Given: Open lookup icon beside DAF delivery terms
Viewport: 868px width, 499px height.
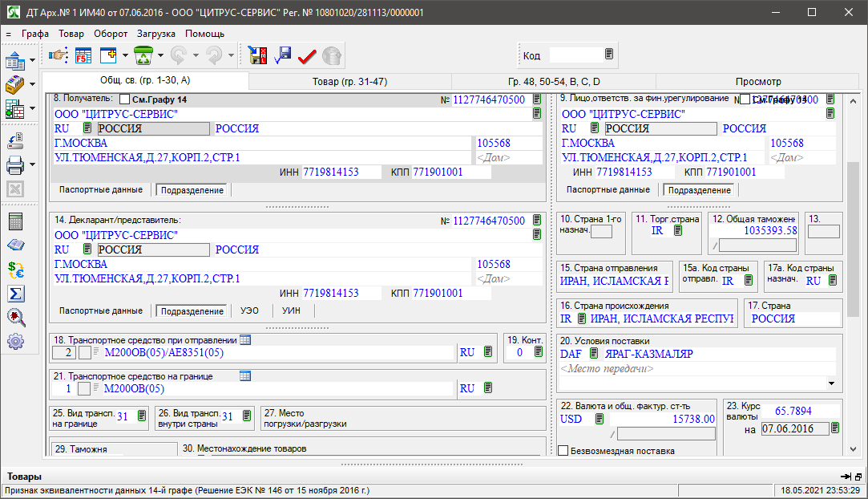Looking at the screenshot, I should coord(593,353).
